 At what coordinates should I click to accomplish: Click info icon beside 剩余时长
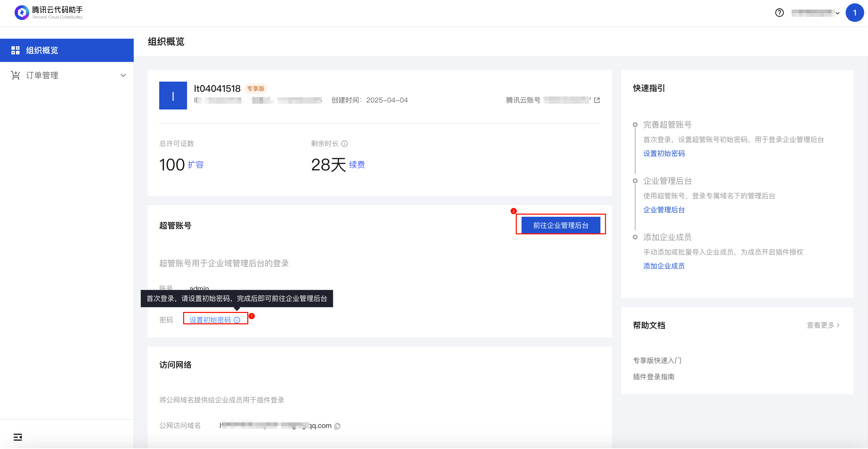tap(344, 144)
